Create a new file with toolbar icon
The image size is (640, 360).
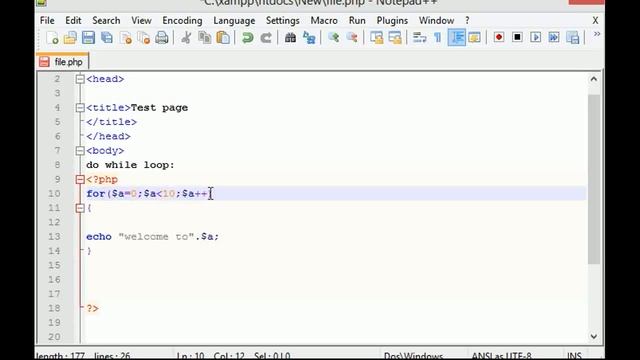tap(52, 38)
